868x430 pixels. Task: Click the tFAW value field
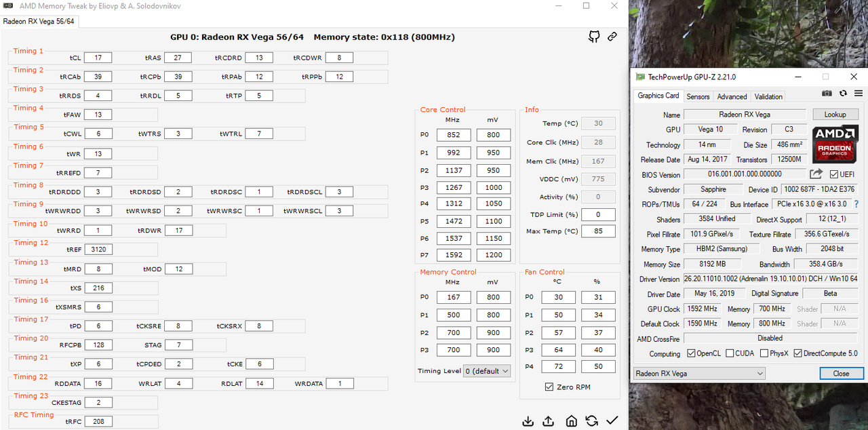(98, 115)
